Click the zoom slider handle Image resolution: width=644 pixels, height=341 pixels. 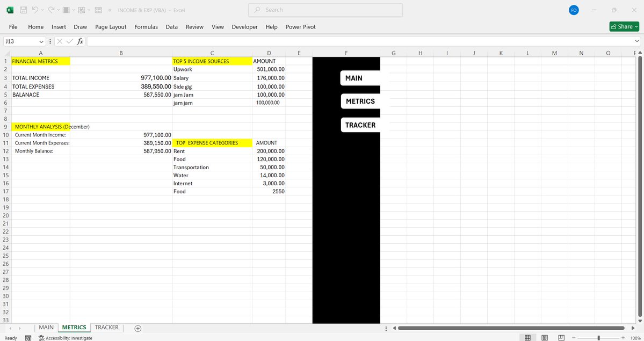(x=598, y=338)
